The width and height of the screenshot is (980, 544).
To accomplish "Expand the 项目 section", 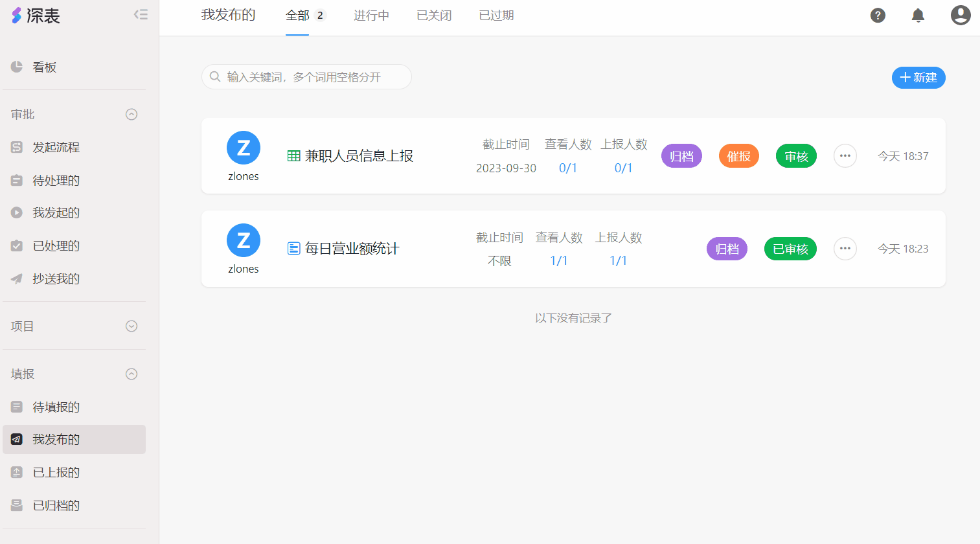I will (131, 326).
